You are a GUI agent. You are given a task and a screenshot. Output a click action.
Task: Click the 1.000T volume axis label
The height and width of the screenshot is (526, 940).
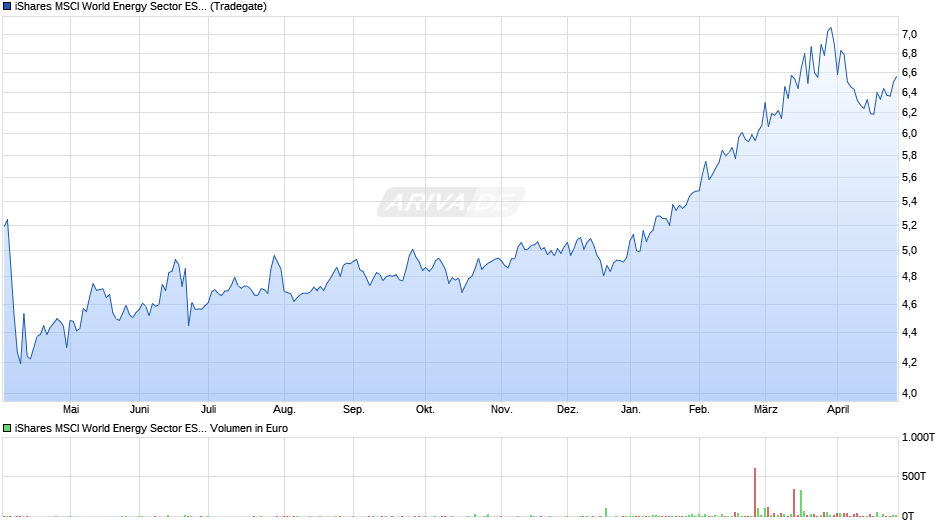click(918, 437)
